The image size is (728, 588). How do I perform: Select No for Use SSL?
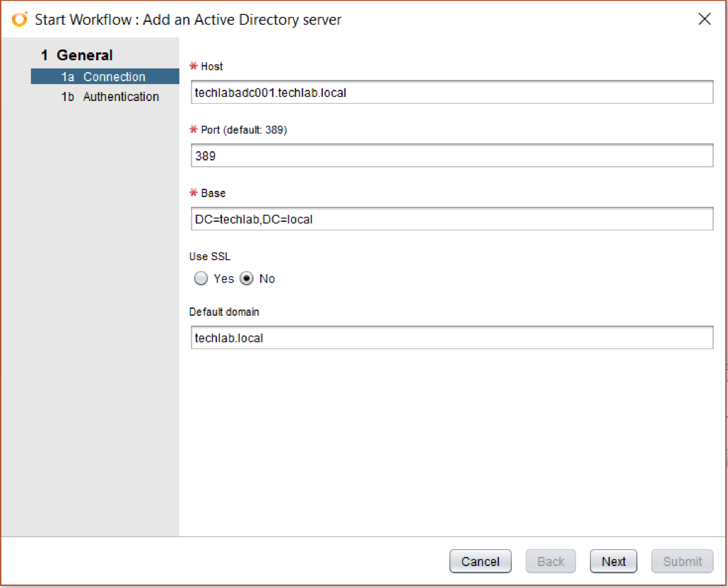(x=247, y=278)
